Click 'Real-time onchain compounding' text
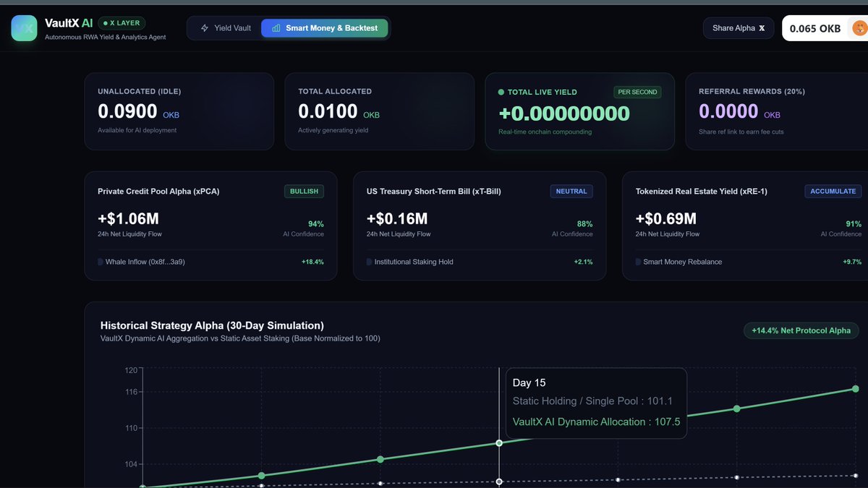Image resolution: width=868 pixels, height=488 pixels. coord(545,132)
